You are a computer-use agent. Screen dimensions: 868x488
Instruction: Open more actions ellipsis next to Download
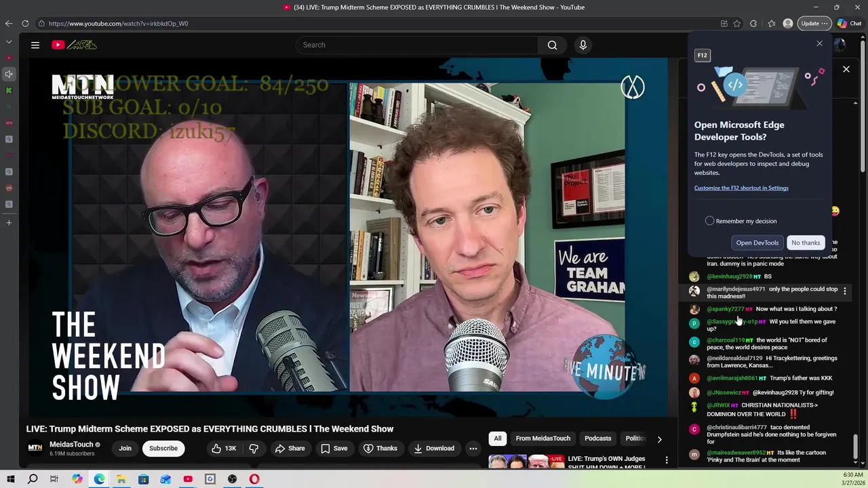pyautogui.click(x=473, y=448)
